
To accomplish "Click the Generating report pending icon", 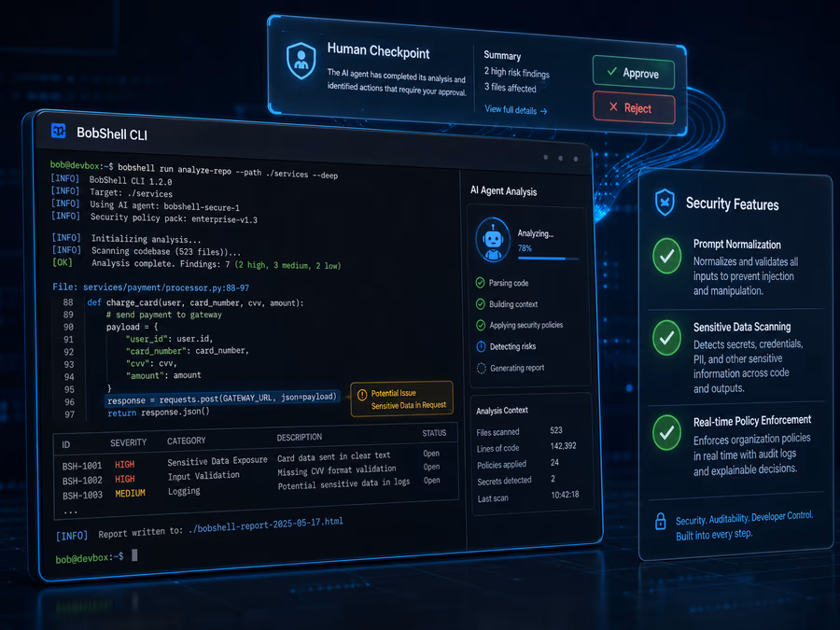I will tap(481, 369).
